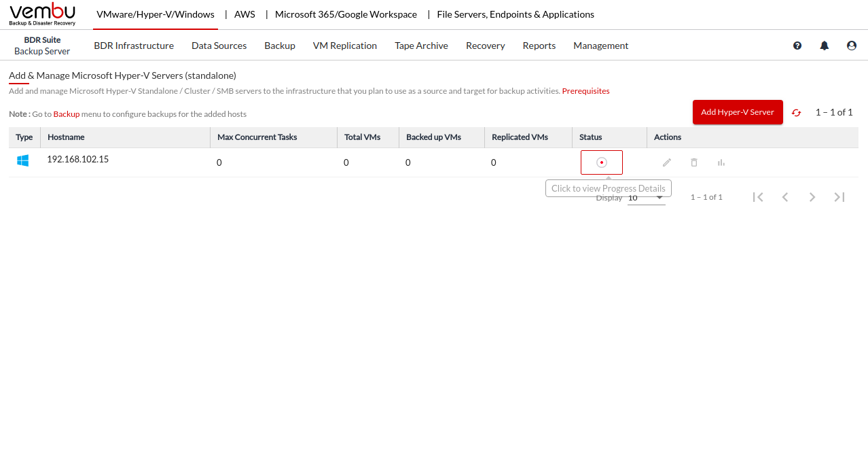Click the Hostname column header
This screenshot has height=454, width=868.
tap(66, 137)
